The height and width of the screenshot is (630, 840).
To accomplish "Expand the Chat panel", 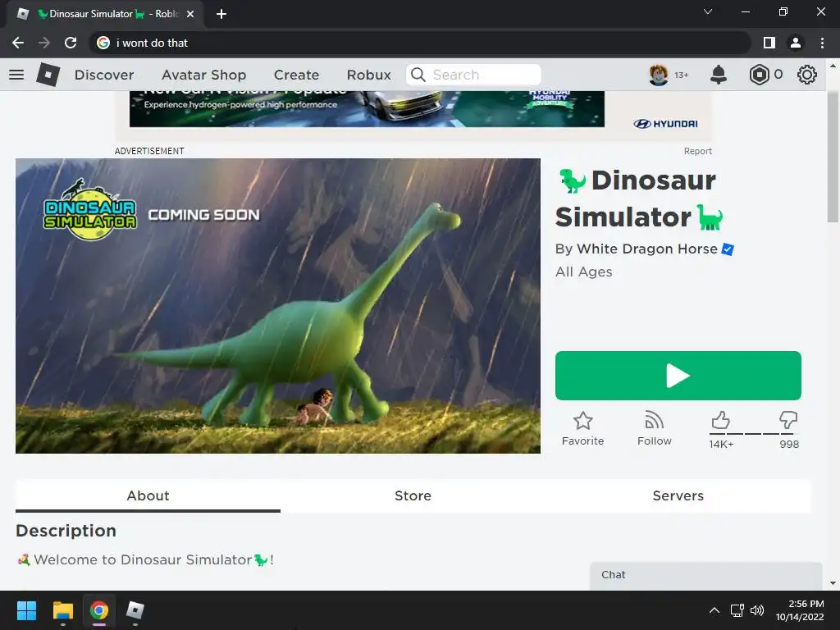I will [x=706, y=576].
